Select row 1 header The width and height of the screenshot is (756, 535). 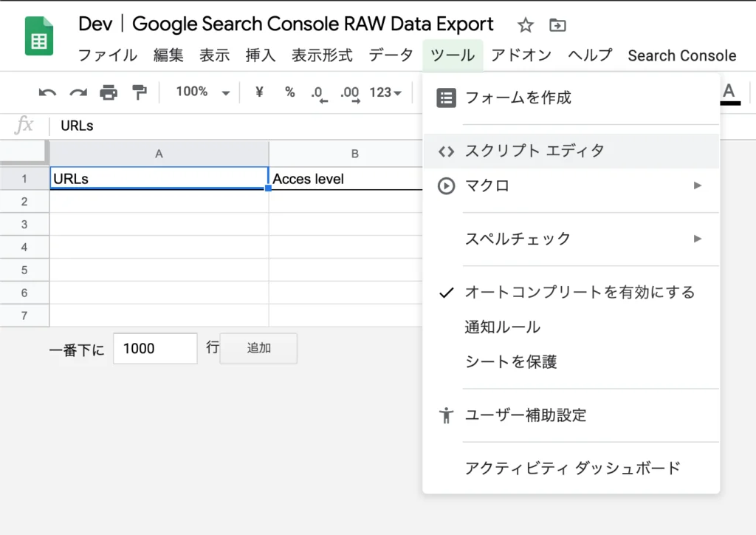pos(24,179)
